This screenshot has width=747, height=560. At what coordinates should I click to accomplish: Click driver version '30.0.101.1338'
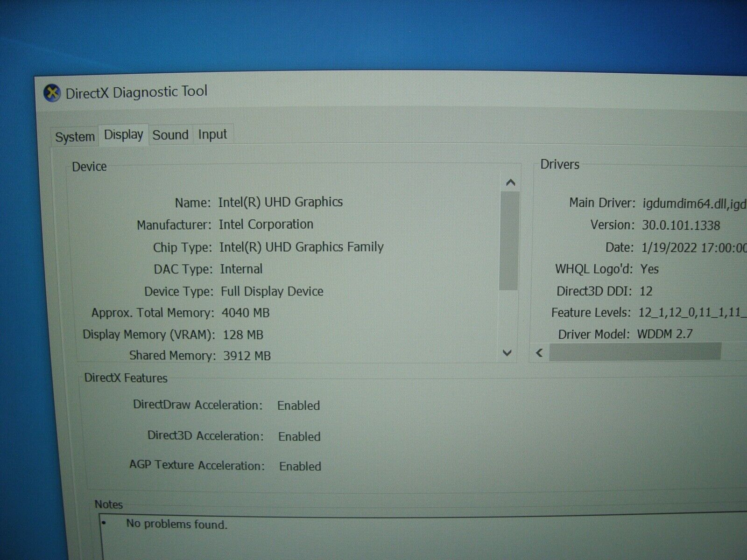tap(681, 225)
